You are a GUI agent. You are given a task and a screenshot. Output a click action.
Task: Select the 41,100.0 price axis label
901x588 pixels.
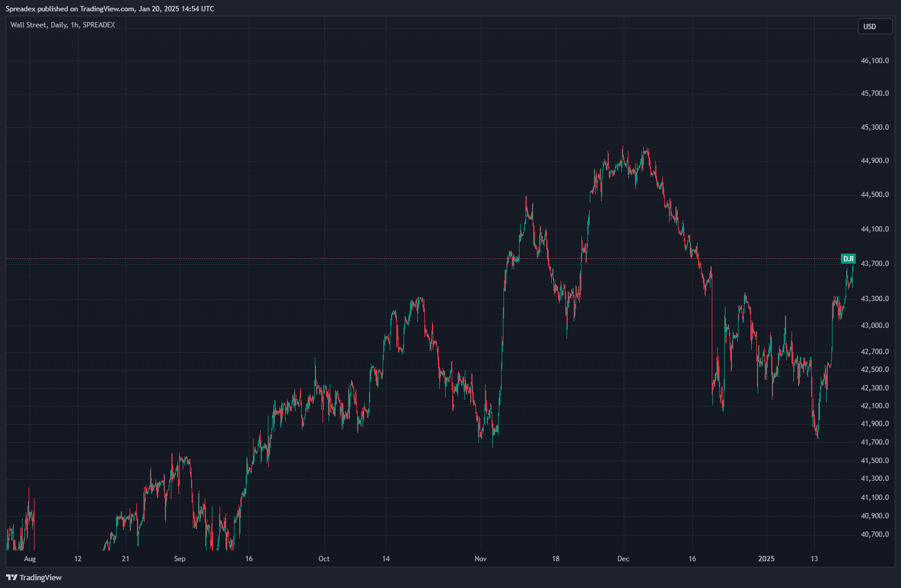click(875, 498)
